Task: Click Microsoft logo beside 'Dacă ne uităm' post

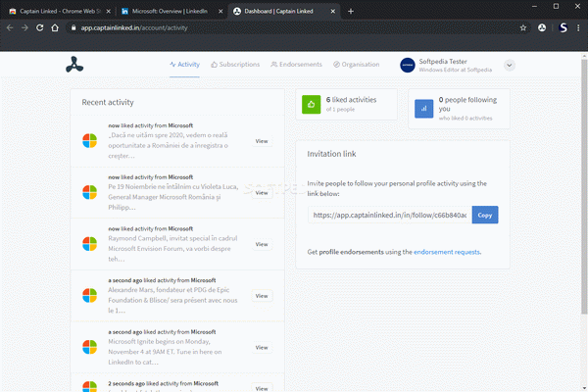Action: (89, 141)
